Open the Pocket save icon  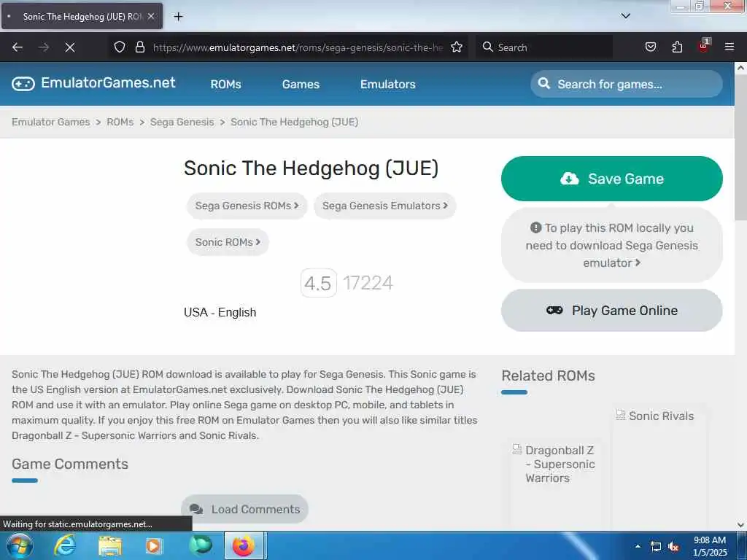click(x=650, y=47)
